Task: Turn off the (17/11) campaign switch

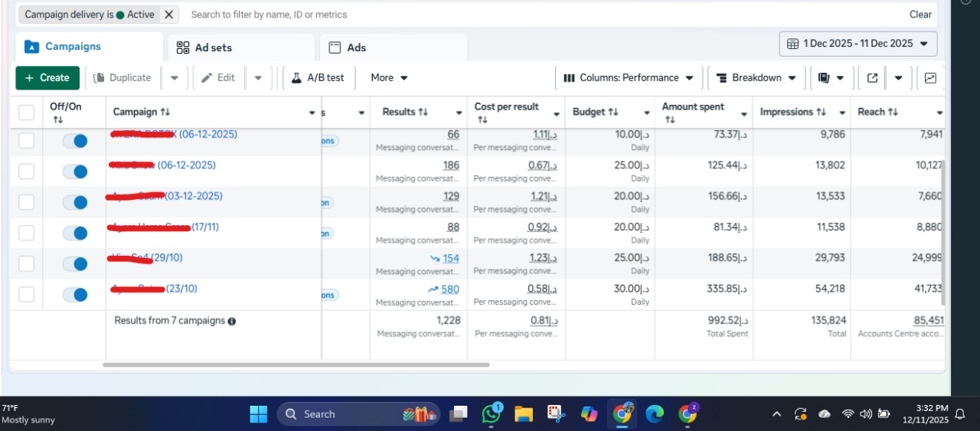Action: [75, 233]
